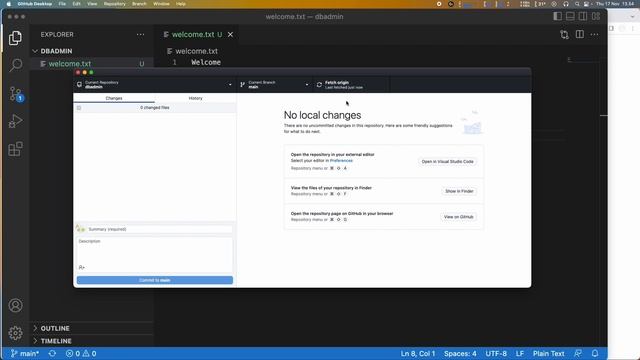Click the Commit to main button
The image size is (640, 360).
point(155,280)
